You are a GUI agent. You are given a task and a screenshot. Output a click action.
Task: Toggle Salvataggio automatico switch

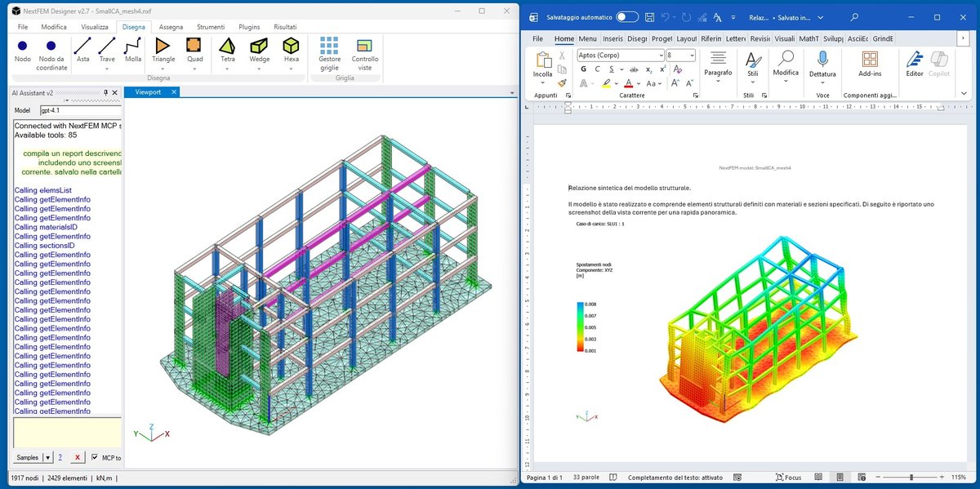(x=627, y=16)
